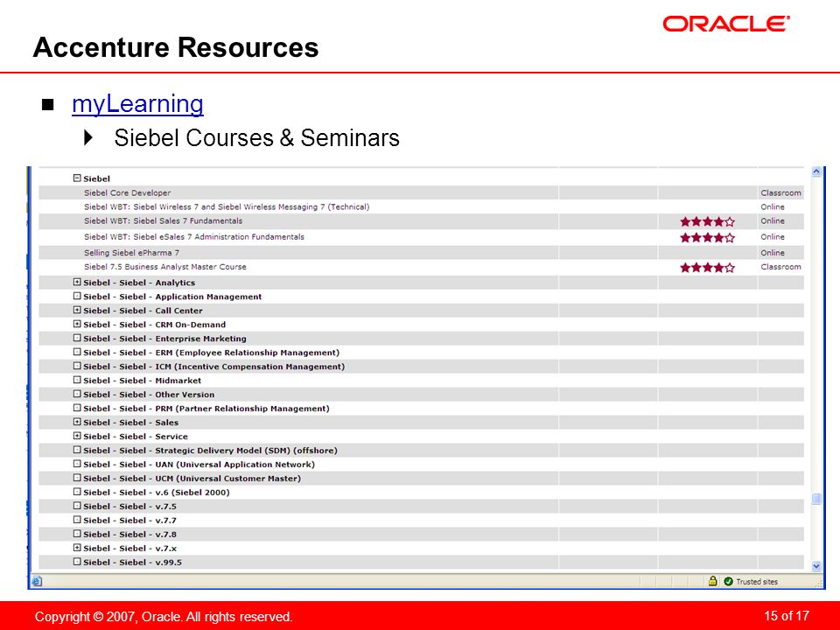Click the Siebel - Siebel - Sales label

130,423
